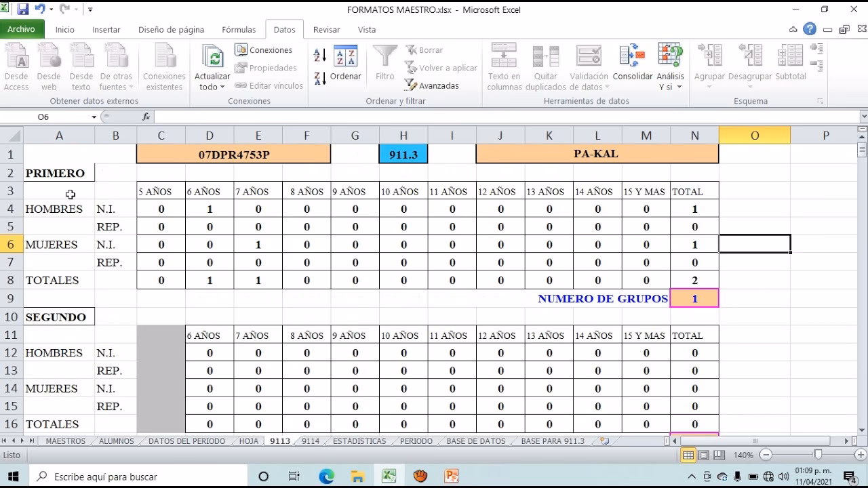
Task: Select the Ordenar A-Z sort icon
Action: pyautogui.click(x=319, y=54)
